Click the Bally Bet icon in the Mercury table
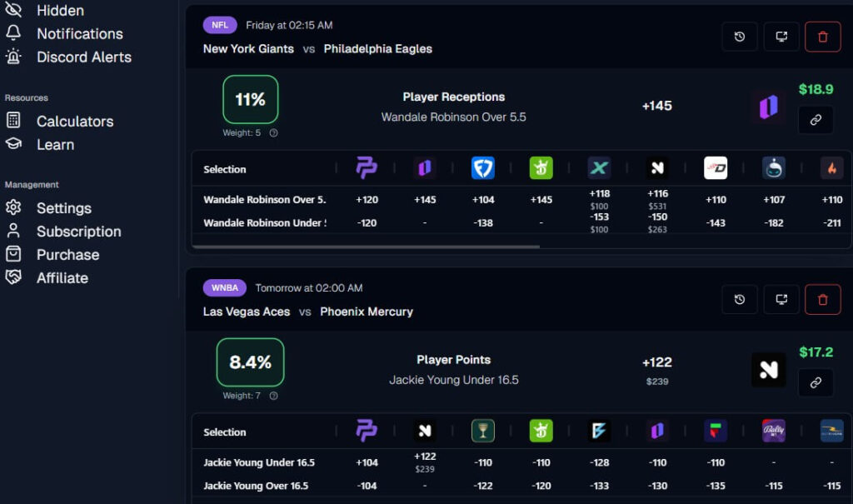The height and width of the screenshot is (504, 853). point(773,431)
